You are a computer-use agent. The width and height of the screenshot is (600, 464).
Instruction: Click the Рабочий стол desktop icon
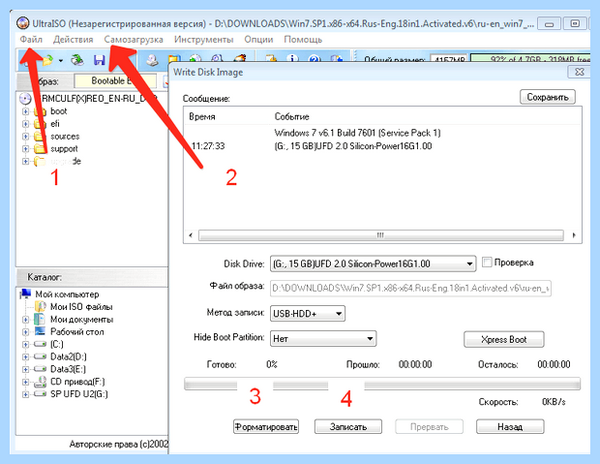click(x=40, y=331)
